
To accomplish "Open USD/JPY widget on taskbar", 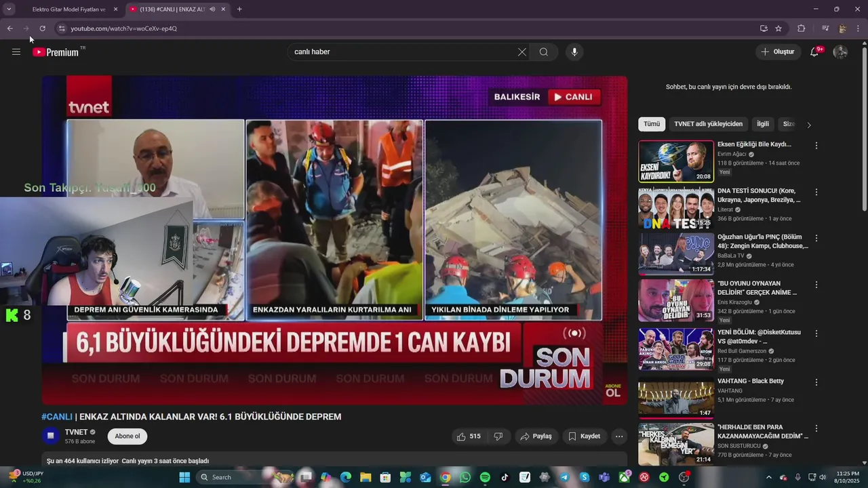I will coord(26,477).
